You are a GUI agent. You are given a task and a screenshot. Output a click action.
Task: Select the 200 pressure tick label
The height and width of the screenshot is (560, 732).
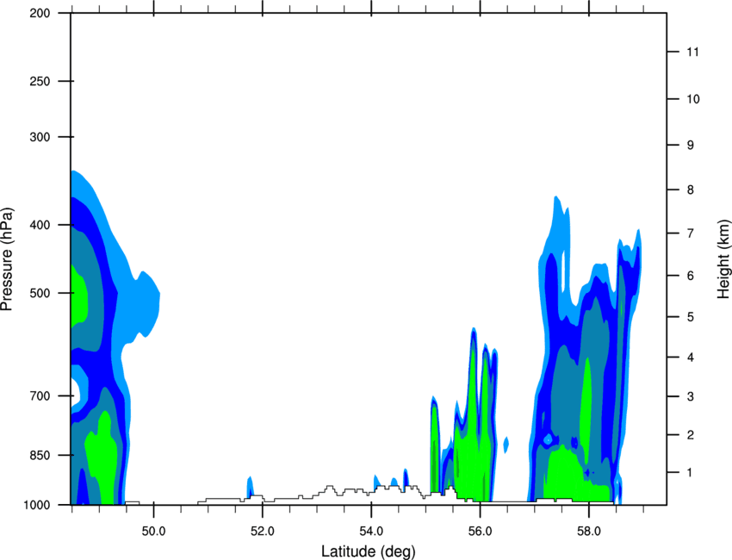click(40, 13)
